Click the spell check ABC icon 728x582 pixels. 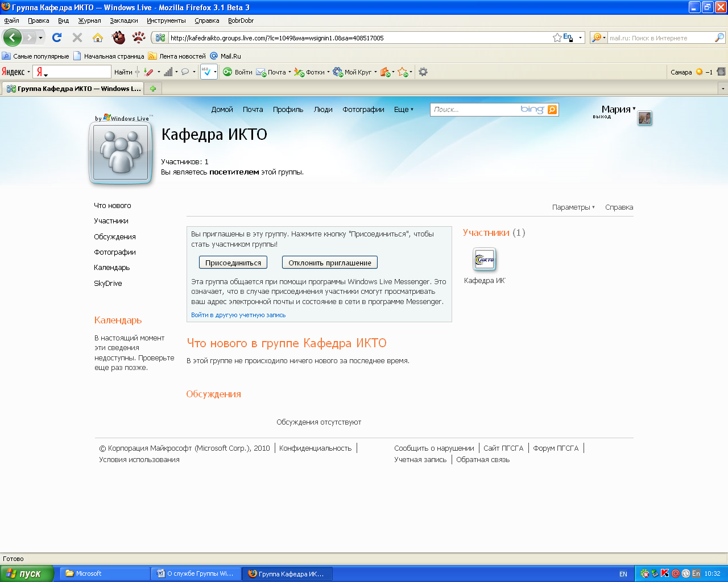click(x=206, y=72)
